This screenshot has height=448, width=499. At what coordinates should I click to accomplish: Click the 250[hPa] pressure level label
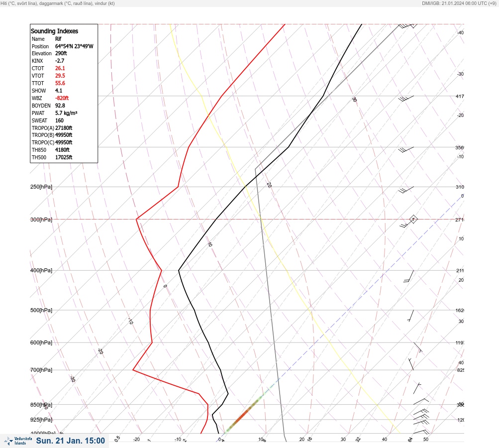point(41,187)
